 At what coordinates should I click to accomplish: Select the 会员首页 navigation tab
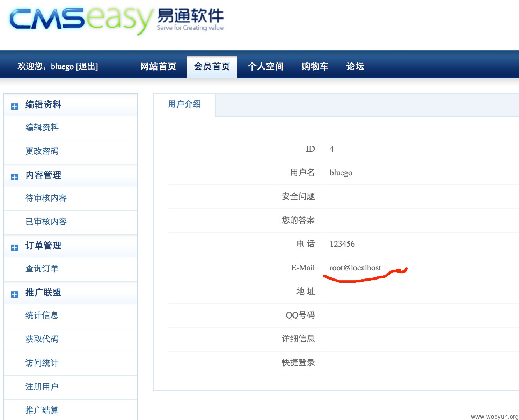(212, 66)
